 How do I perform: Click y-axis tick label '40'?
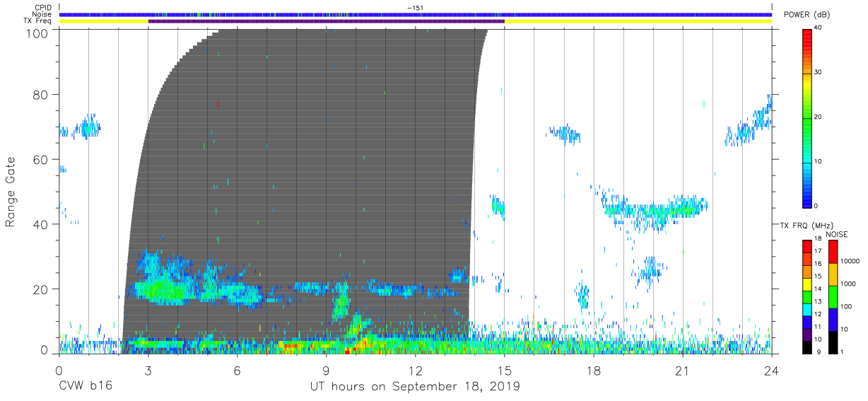pos(41,225)
